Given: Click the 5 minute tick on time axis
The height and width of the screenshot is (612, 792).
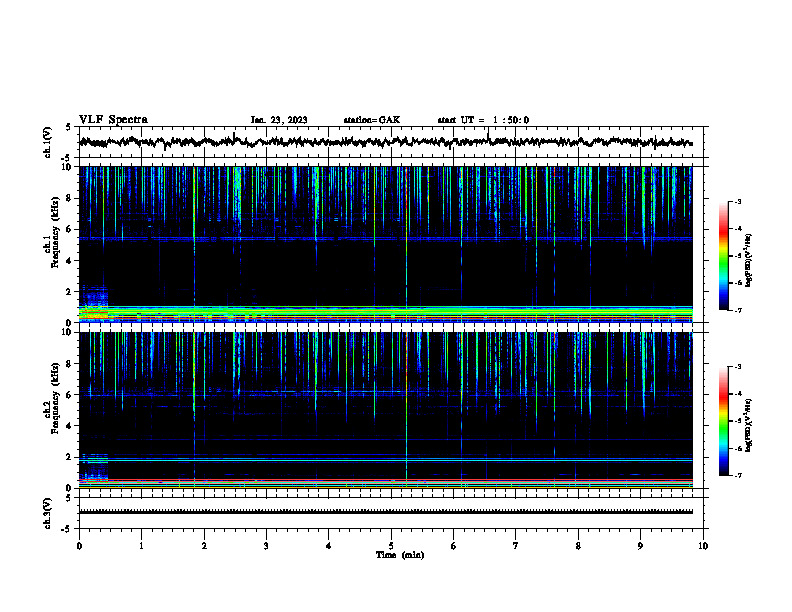Looking at the screenshot, I should (391, 546).
